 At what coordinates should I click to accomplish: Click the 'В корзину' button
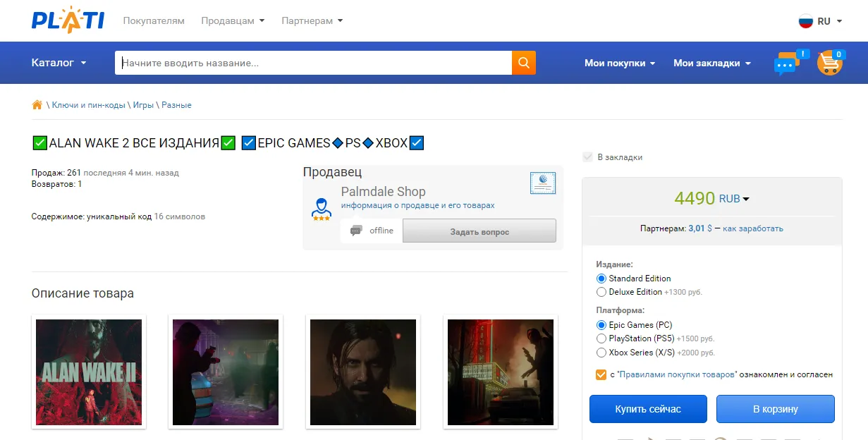(776, 409)
